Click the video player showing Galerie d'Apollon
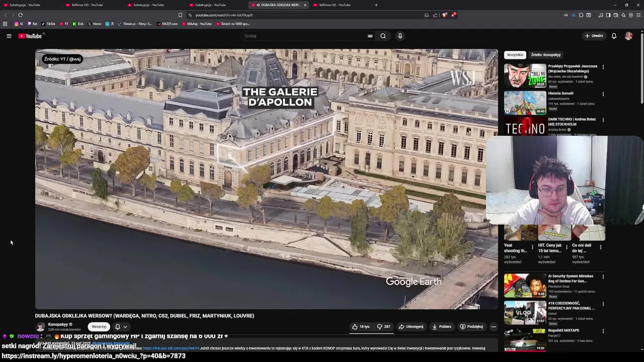Image resolution: width=644 pixels, height=362 pixels. tap(267, 178)
